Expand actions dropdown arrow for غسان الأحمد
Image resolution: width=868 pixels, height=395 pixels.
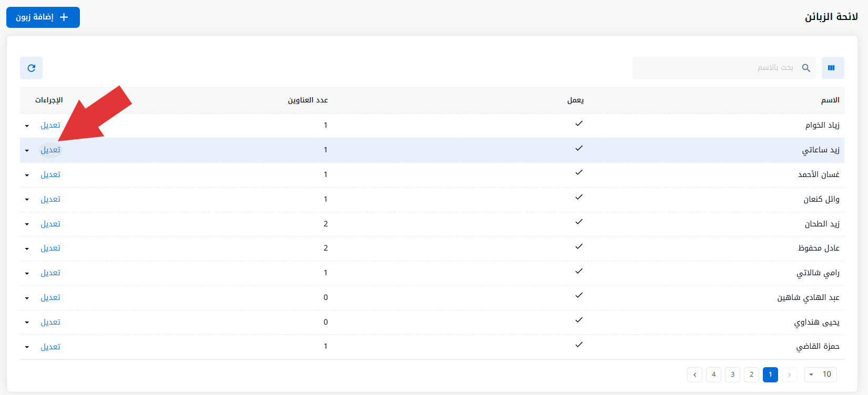(x=27, y=175)
